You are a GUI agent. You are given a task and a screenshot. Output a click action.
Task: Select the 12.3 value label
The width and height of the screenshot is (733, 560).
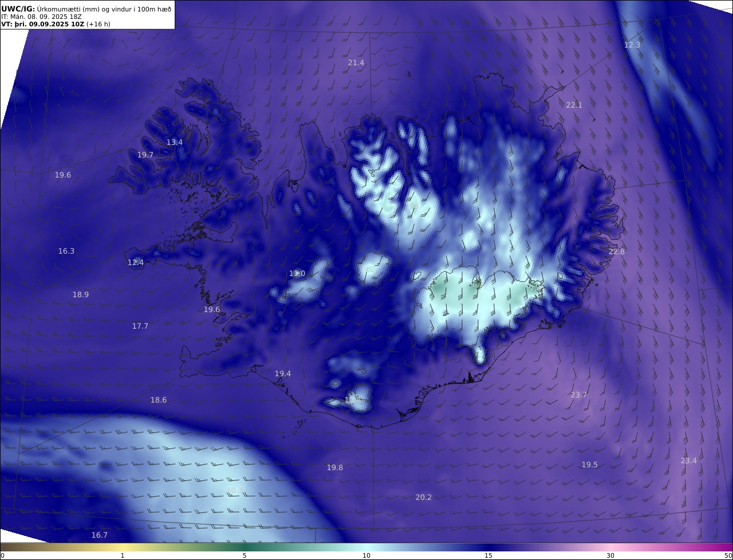click(x=632, y=45)
